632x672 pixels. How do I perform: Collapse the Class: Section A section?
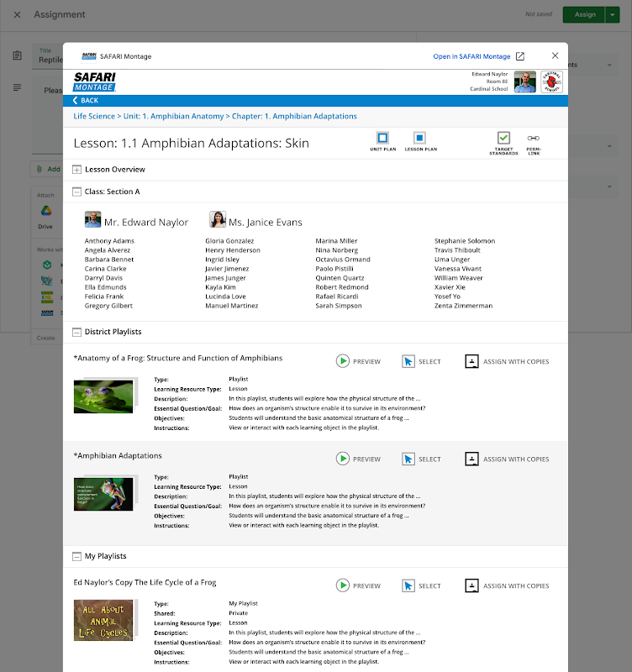(x=76, y=192)
